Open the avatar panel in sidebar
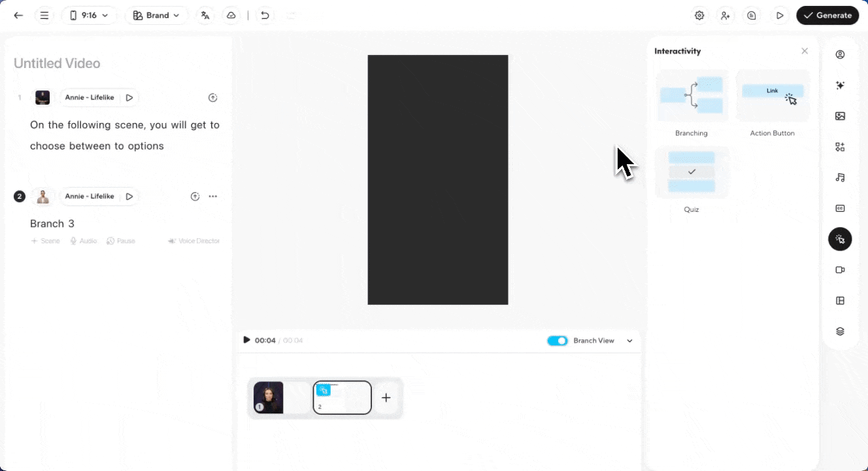This screenshot has width=868, height=471. coord(840,54)
